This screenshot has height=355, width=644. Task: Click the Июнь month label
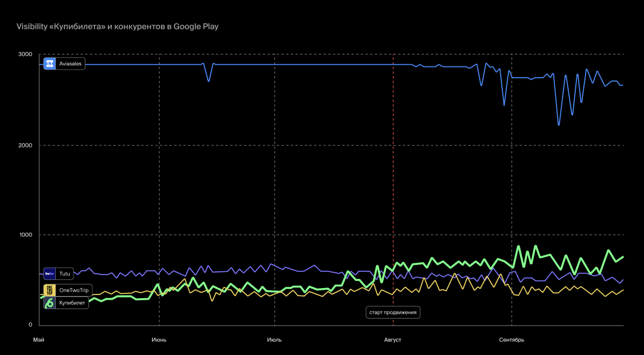coord(159,340)
